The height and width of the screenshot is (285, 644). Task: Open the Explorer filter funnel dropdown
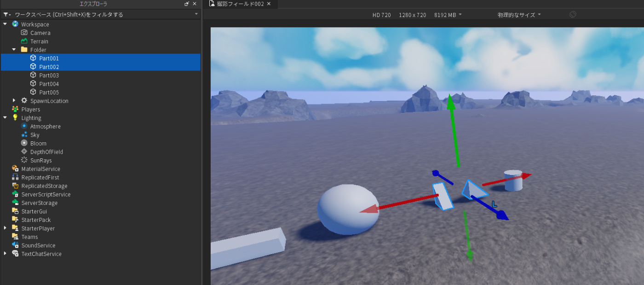point(7,14)
